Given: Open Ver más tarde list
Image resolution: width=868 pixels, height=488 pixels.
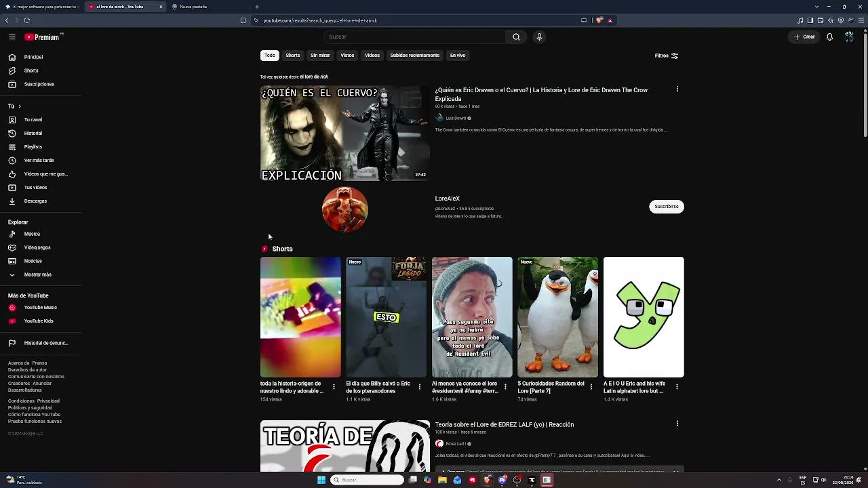Looking at the screenshot, I should point(41,161).
